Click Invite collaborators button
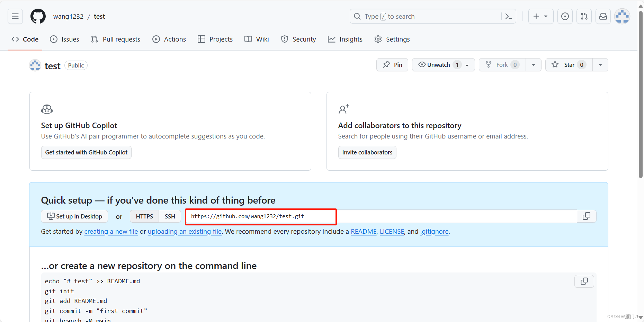Image resolution: width=644 pixels, height=322 pixels. [x=367, y=152]
